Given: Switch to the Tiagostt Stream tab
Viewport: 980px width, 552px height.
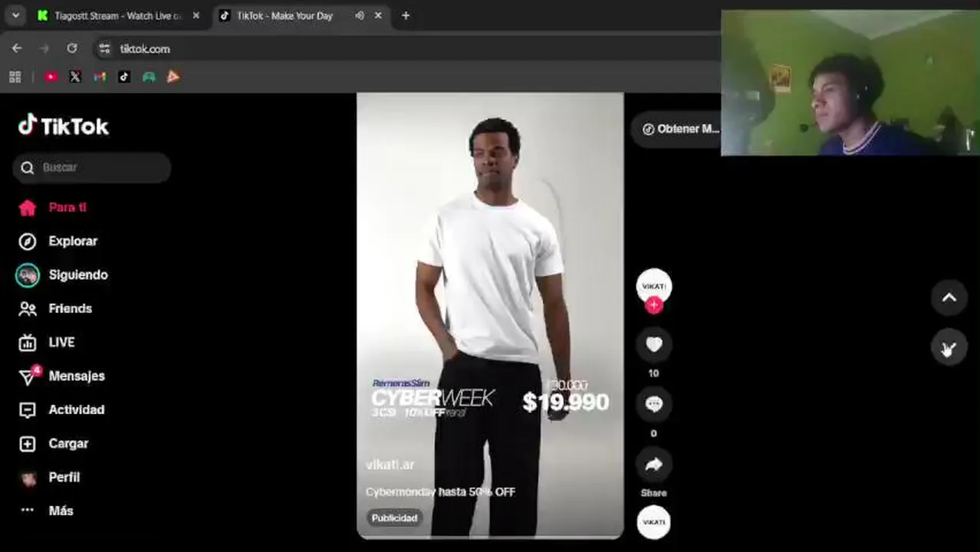Looking at the screenshot, I should point(119,15).
